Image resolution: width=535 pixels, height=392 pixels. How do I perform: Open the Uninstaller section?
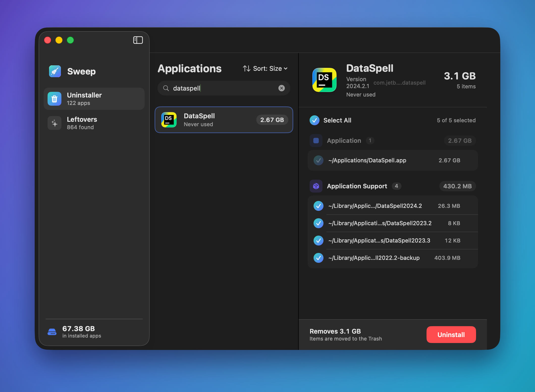coord(94,99)
